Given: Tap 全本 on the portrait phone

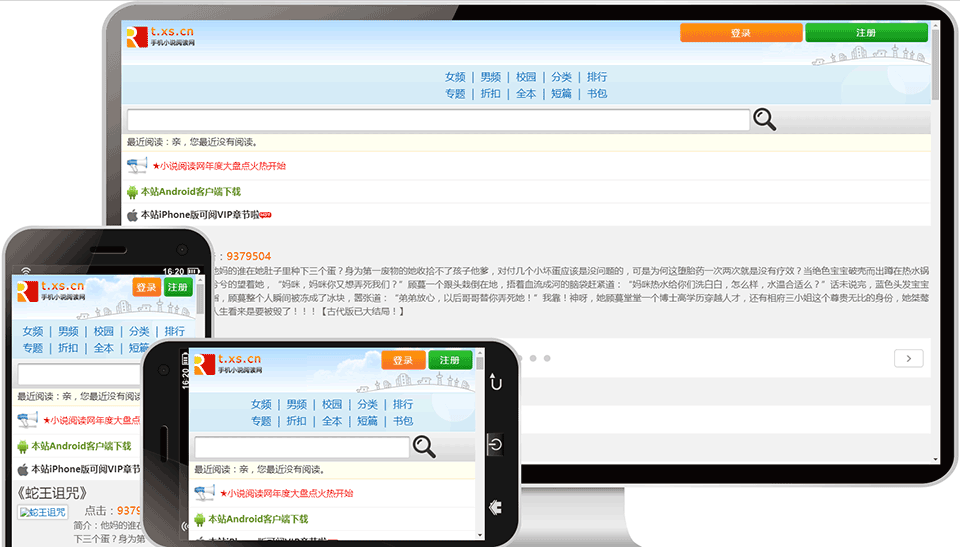Looking at the screenshot, I should click(104, 348).
